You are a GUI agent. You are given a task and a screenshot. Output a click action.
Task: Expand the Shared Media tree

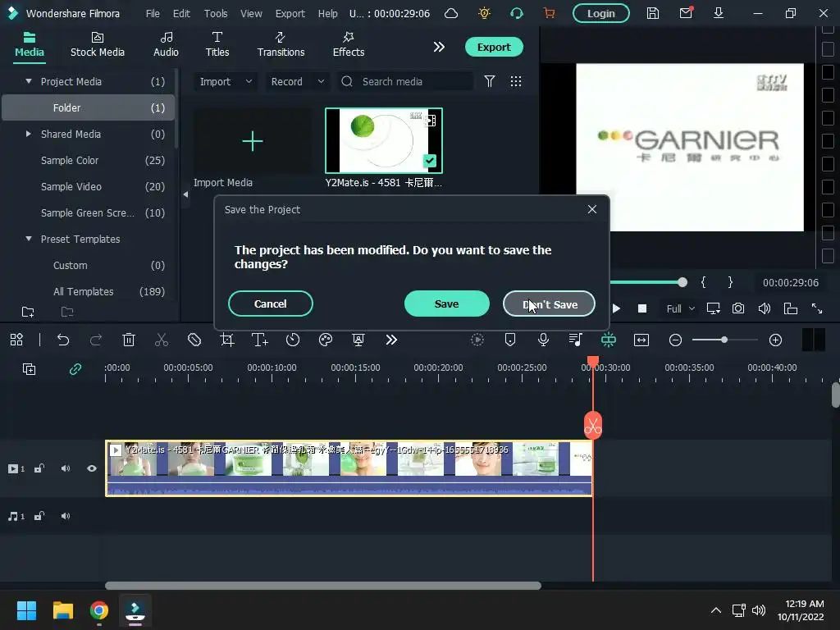(x=29, y=134)
